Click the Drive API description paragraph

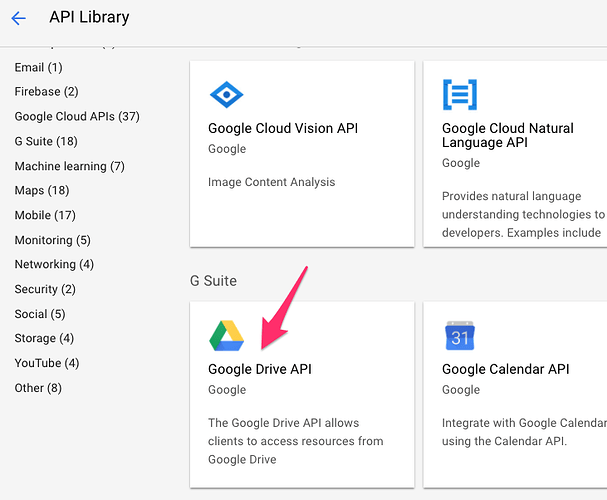point(295,441)
